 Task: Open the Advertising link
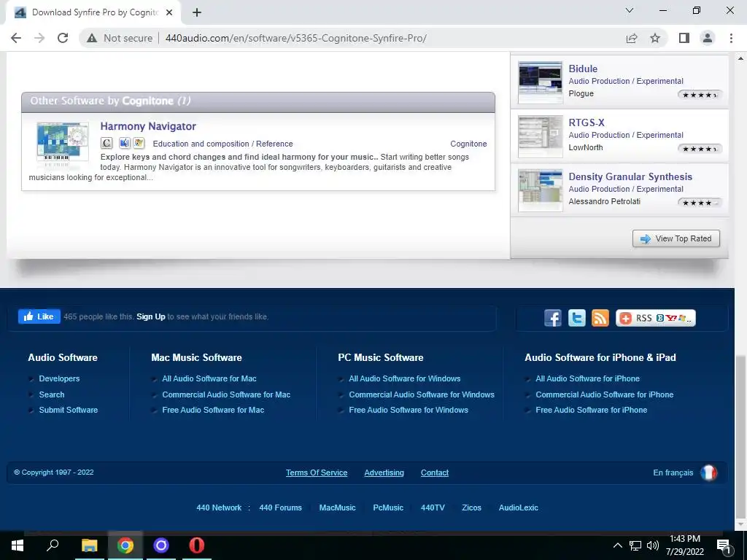pyautogui.click(x=384, y=472)
